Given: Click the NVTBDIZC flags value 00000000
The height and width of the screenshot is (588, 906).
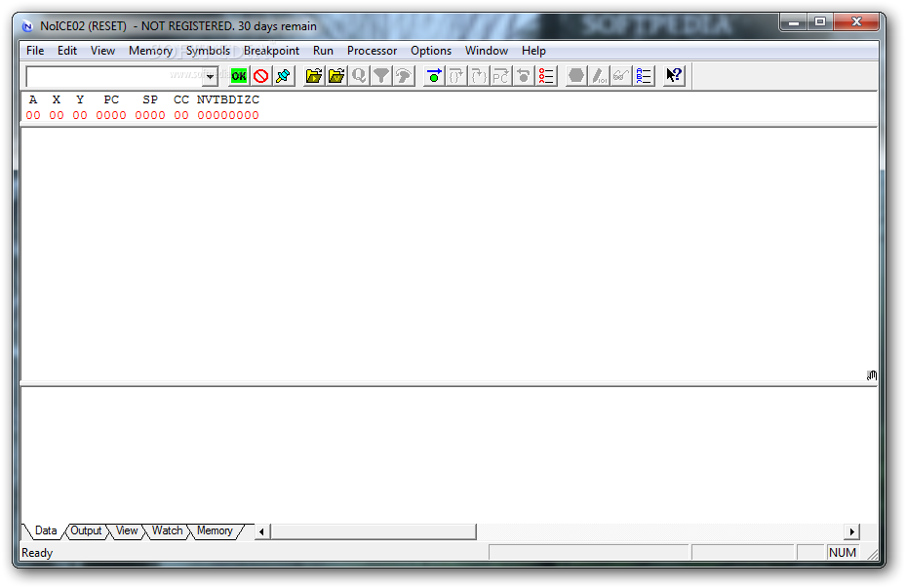Looking at the screenshot, I should (x=228, y=115).
